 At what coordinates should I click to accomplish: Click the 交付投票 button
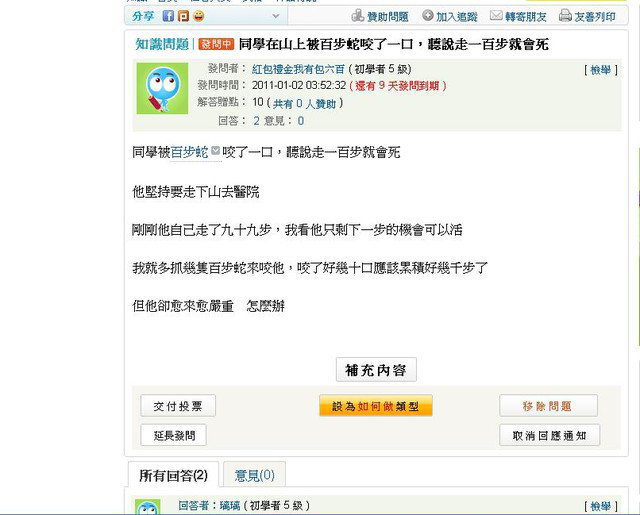pos(178,406)
